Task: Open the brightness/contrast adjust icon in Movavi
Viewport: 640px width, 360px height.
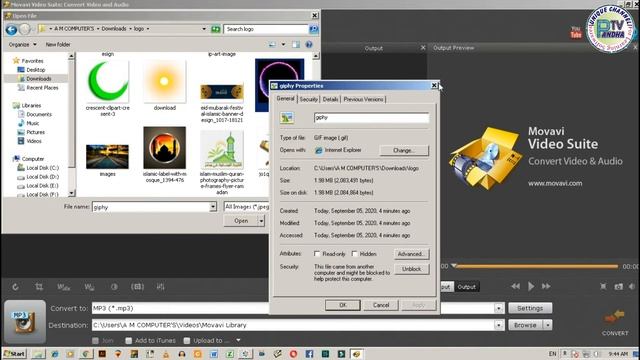Action: click(x=114, y=287)
